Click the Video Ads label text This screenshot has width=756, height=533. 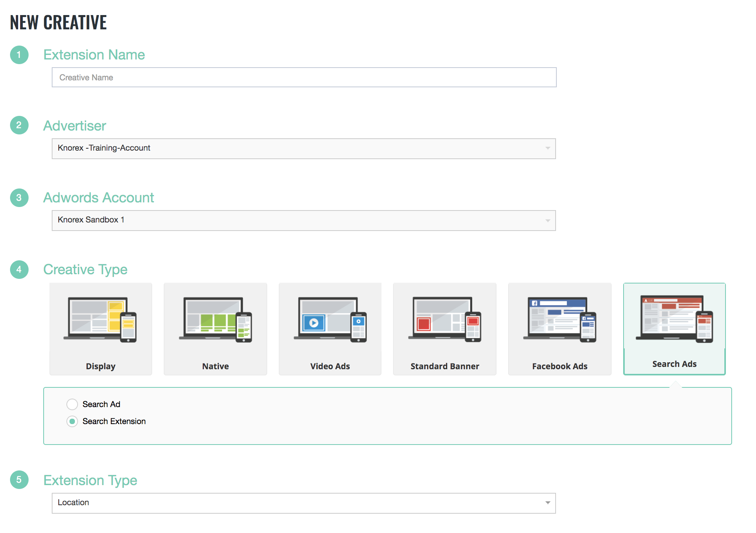pos(330,366)
